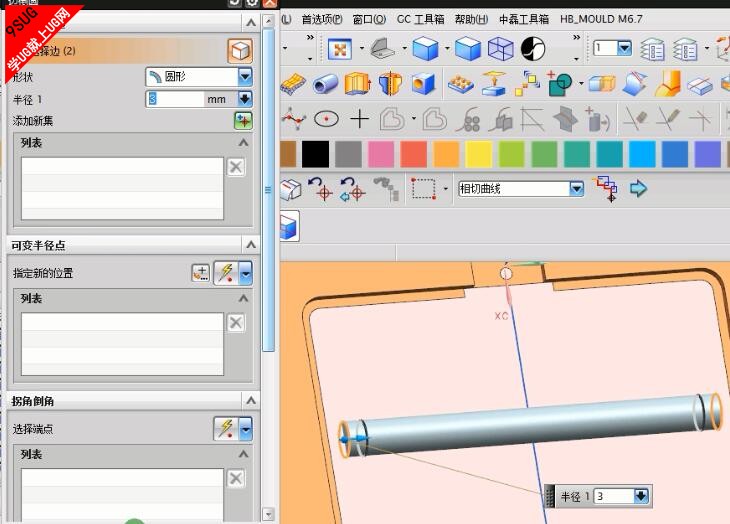
Task: Pick the black color swatch
Action: point(315,154)
